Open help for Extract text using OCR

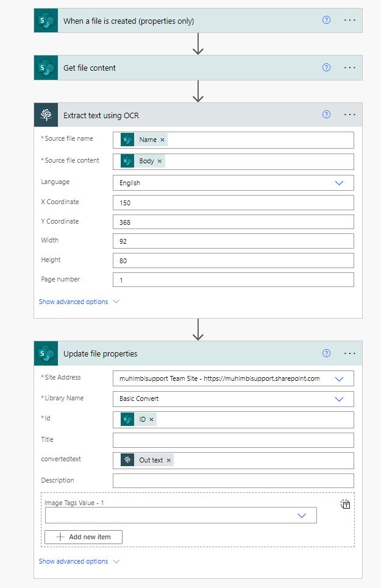326,115
